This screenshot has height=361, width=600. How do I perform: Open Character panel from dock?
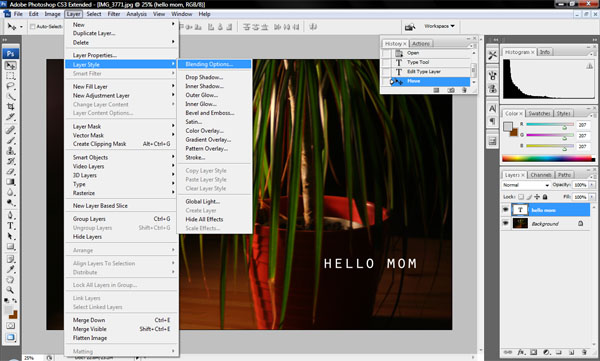(x=492, y=109)
